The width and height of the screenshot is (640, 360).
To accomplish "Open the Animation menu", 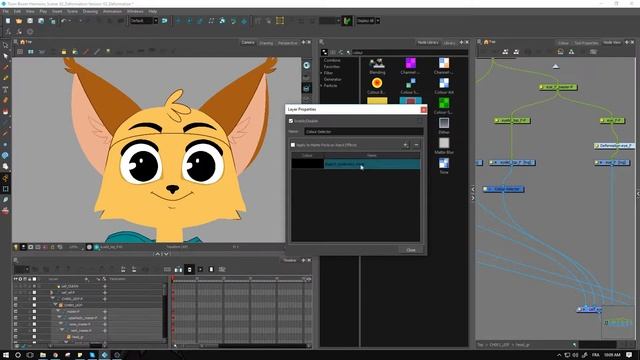I will 112,11.
